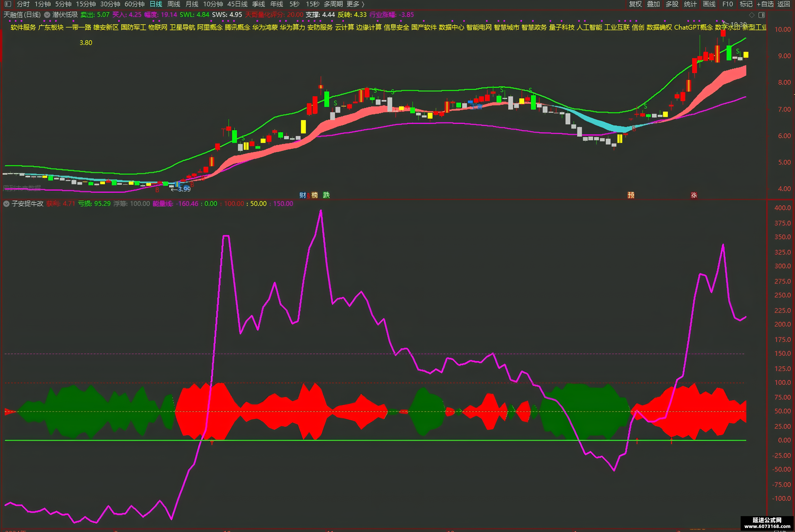795x532 pixels.
Task: Select the 分时 intraday tab
Action: (23, 4)
